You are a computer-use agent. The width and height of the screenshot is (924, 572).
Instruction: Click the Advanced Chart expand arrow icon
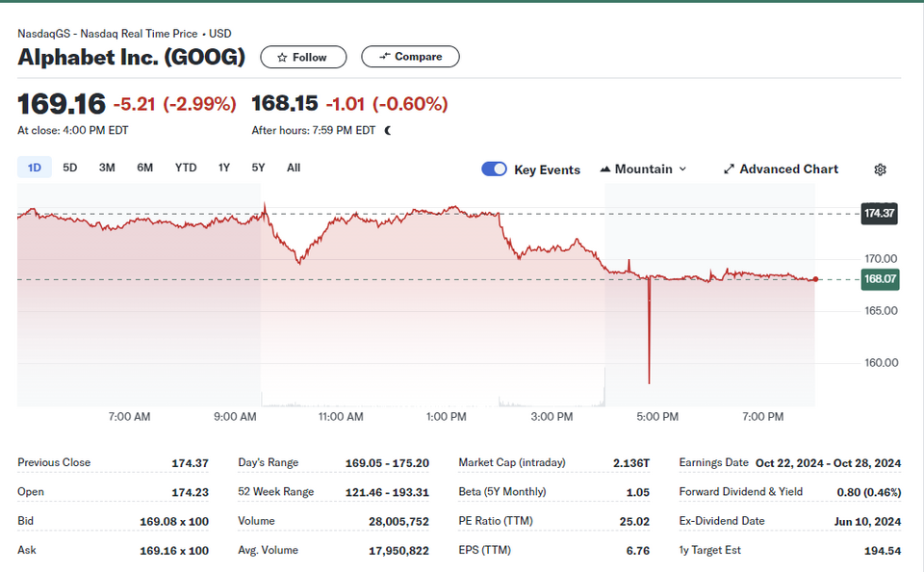[x=729, y=169]
